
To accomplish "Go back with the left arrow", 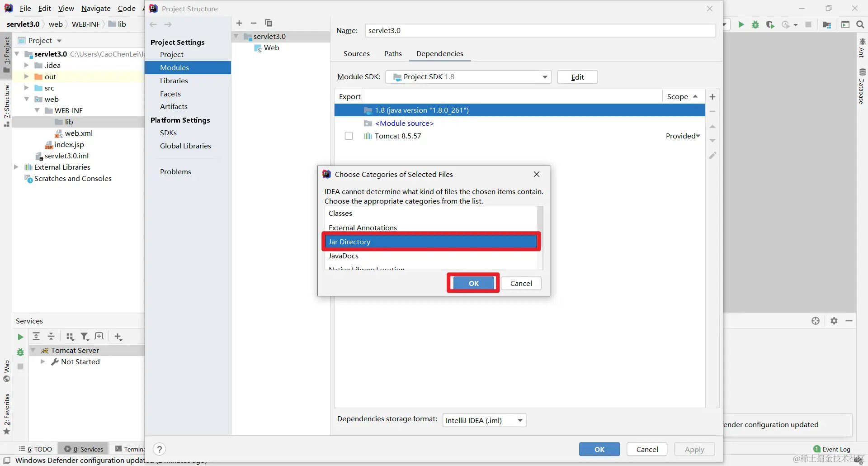I will pyautogui.click(x=153, y=24).
